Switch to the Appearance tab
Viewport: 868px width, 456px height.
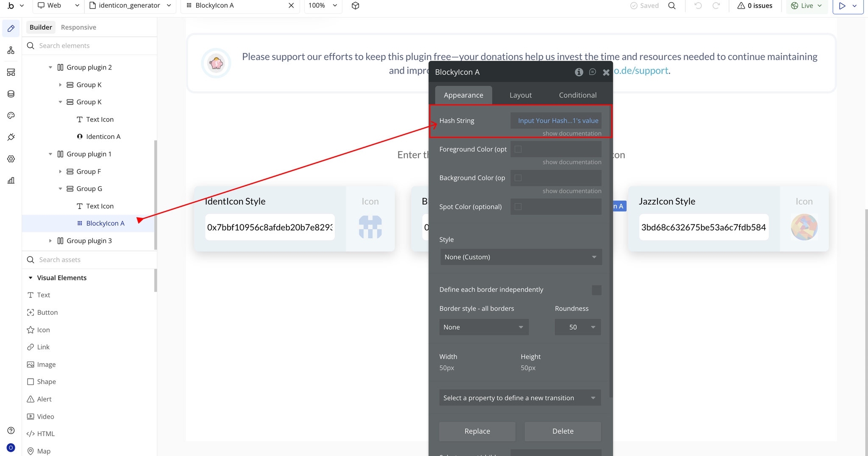pyautogui.click(x=463, y=95)
